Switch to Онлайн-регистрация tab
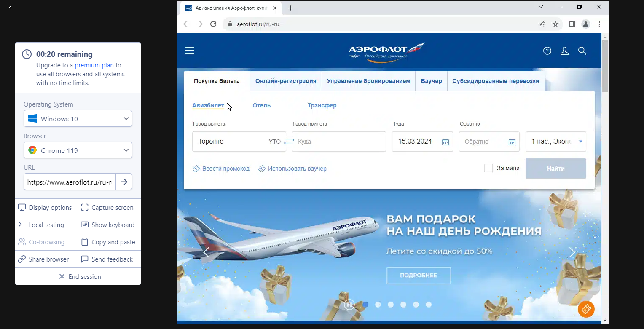 (286, 81)
